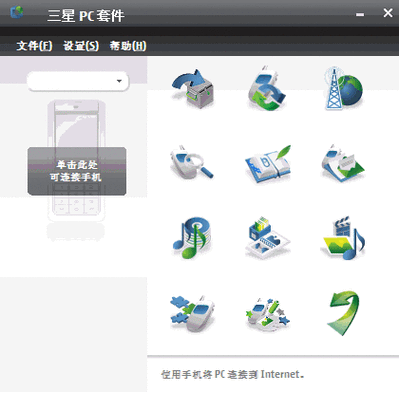This screenshot has width=399, height=411.
Task: Open the 文件(F) menu
Action: coord(34,46)
